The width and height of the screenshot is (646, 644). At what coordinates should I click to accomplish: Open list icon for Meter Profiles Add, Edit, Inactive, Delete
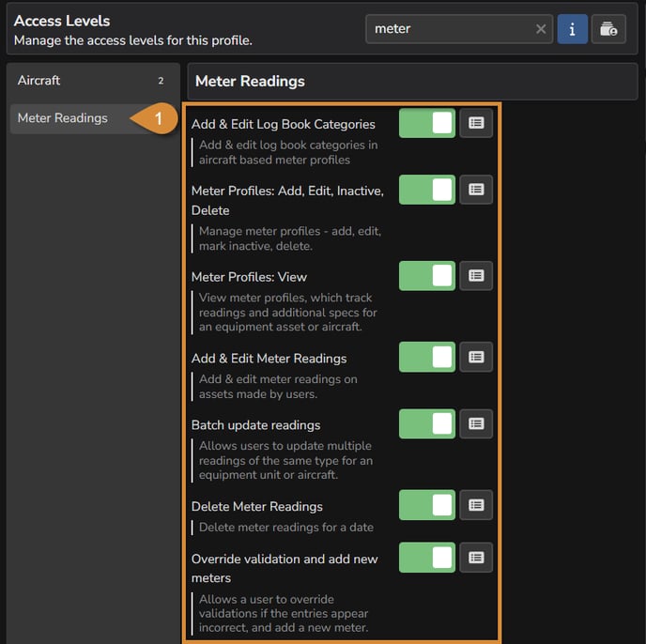[476, 190]
